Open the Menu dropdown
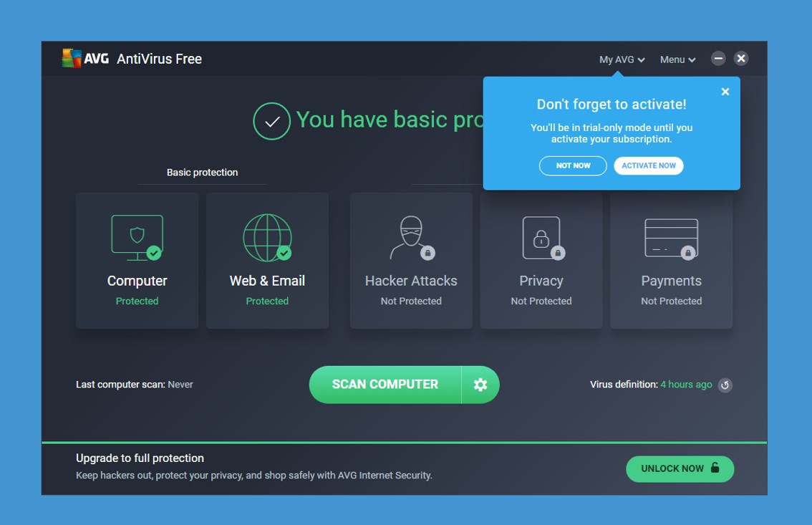Screen dimensions: 812x525 [677, 59]
